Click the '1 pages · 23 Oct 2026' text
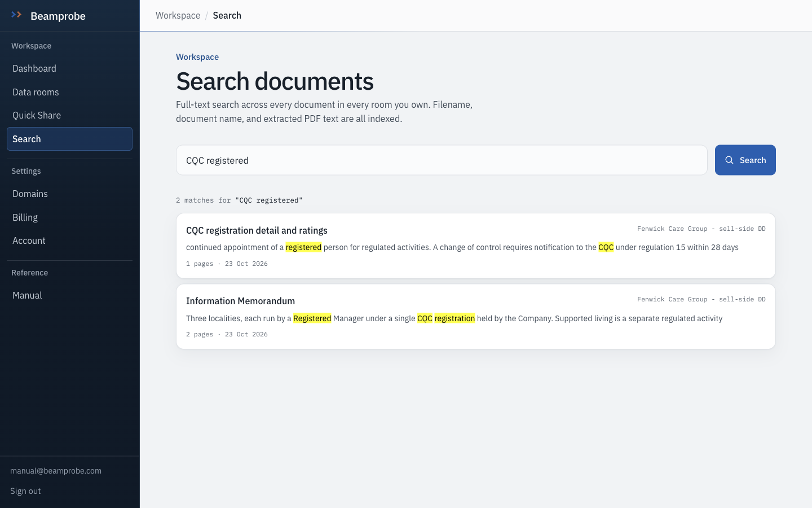This screenshot has height=508, width=812. pos(227,264)
